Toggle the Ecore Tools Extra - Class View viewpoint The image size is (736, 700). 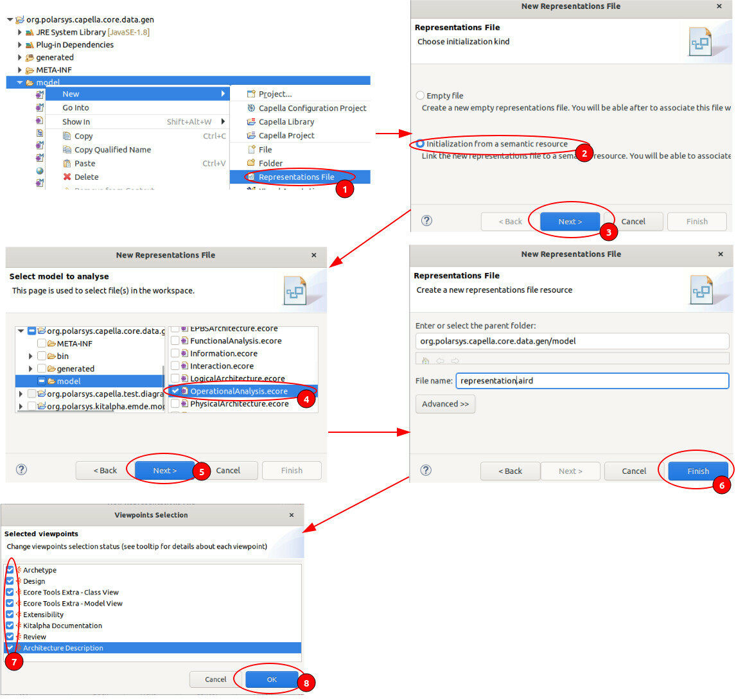click(x=10, y=593)
